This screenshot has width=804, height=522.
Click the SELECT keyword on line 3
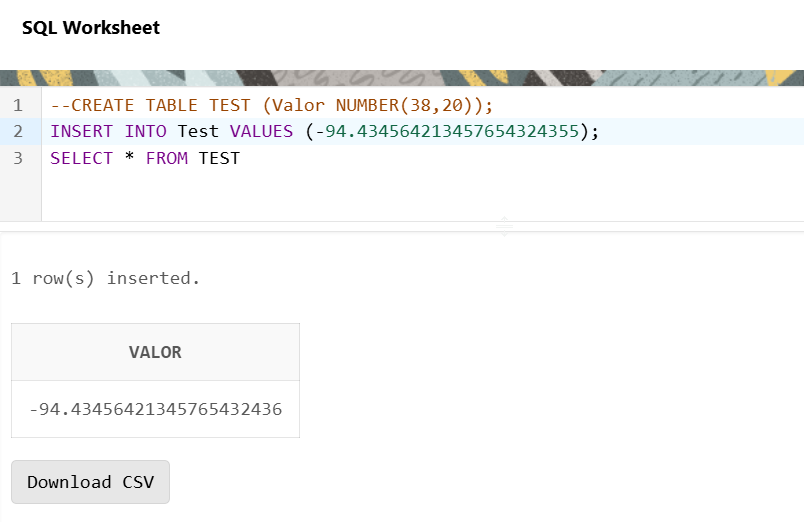[82, 158]
